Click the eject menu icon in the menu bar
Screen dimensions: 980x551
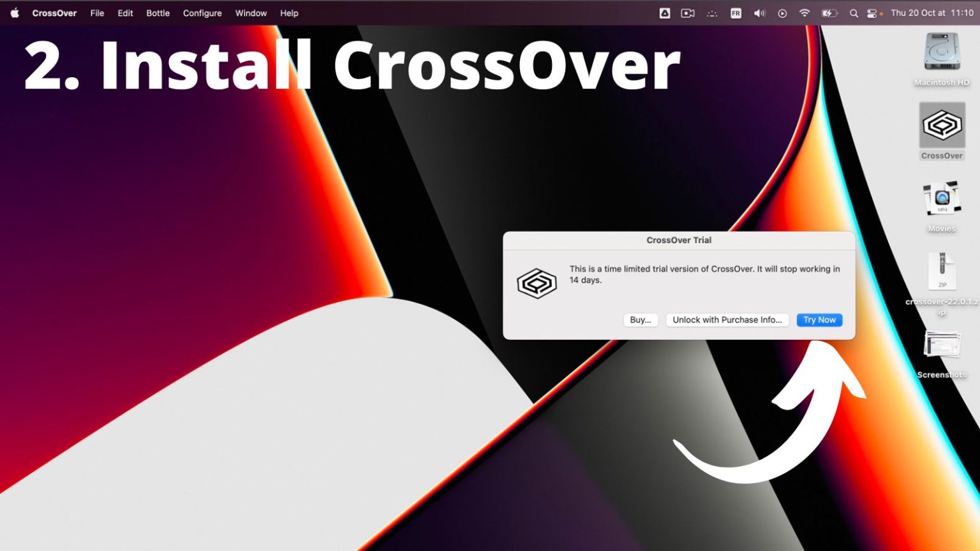[664, 13]
